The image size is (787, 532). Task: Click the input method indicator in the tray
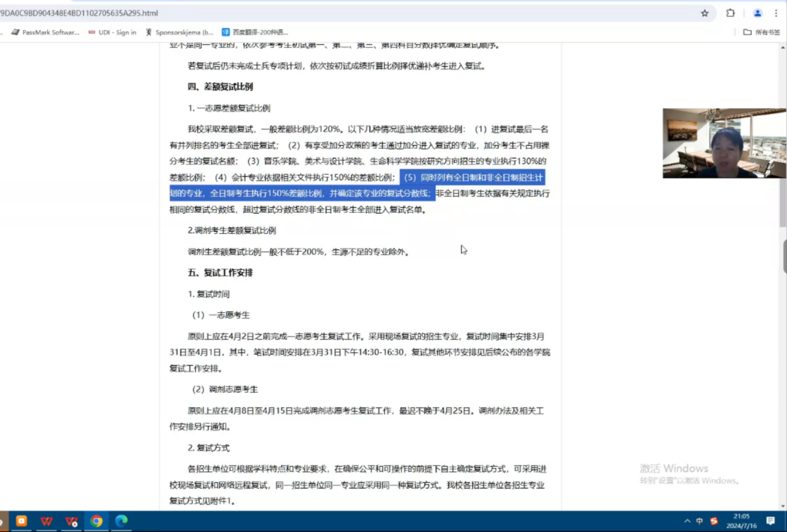pyautogui.click(x=698, y=521)
